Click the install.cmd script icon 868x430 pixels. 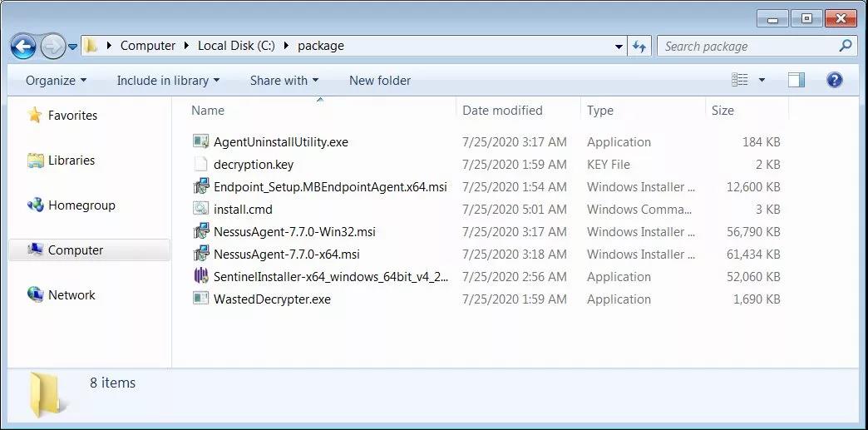[200, 210]
